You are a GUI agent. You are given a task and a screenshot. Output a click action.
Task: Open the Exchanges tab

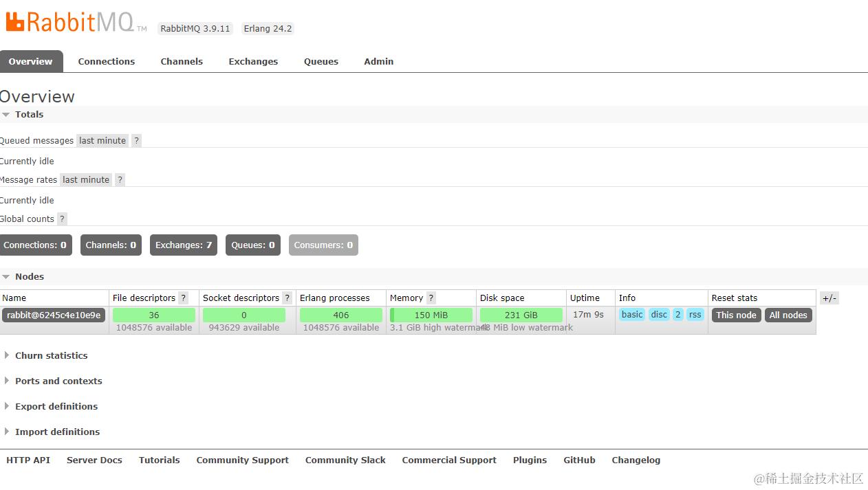[x=253, y=61]
